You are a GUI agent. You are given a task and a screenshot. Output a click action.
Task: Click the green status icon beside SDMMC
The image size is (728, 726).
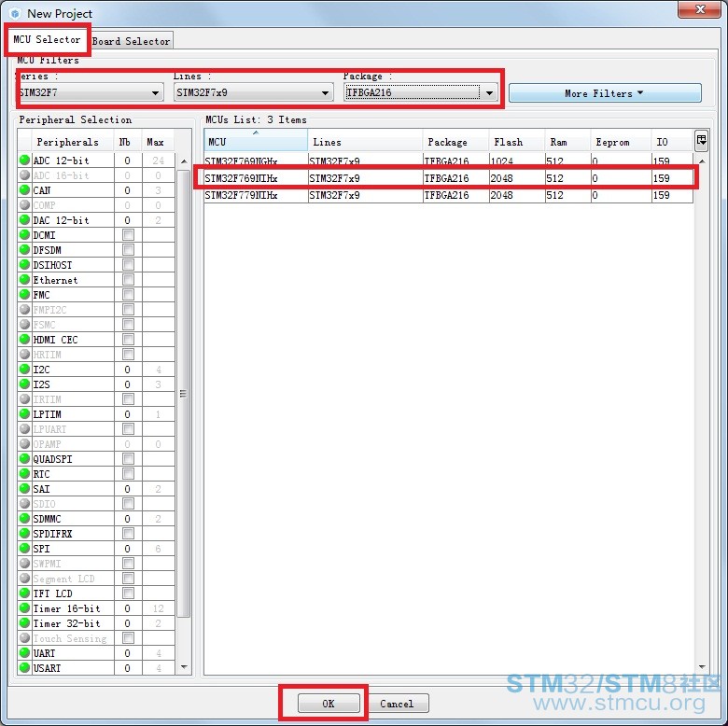coord(24,518)
